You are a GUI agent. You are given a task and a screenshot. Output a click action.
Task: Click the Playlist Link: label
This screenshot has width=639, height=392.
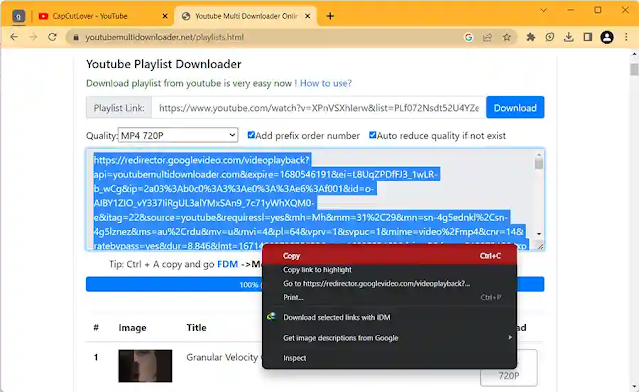coord(119,108)
